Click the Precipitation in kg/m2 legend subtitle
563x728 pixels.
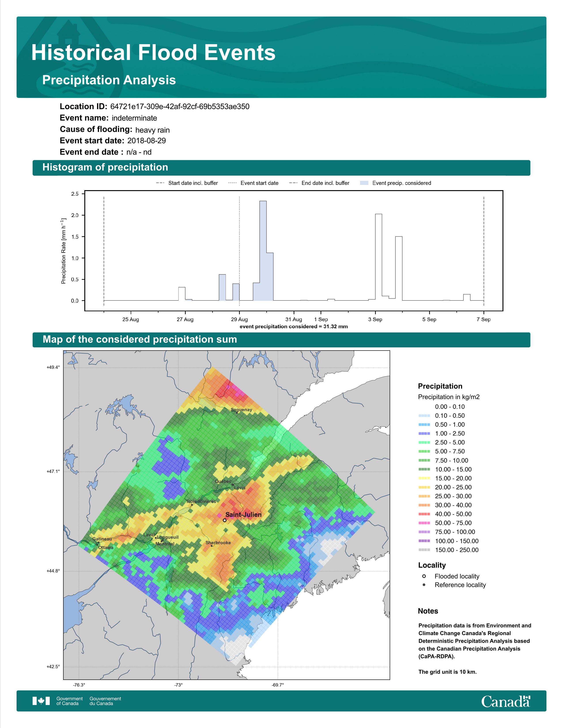point(449,397)
